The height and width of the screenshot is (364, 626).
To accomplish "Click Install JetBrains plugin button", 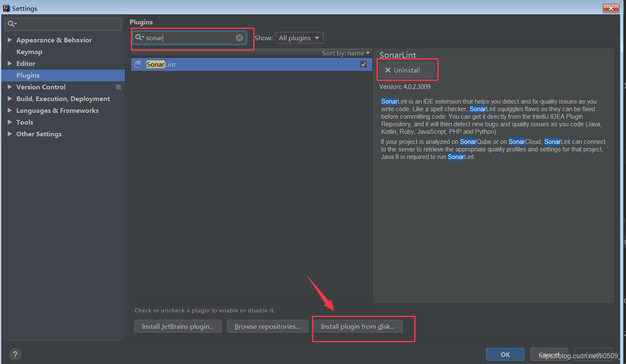I will coord(178,326).
